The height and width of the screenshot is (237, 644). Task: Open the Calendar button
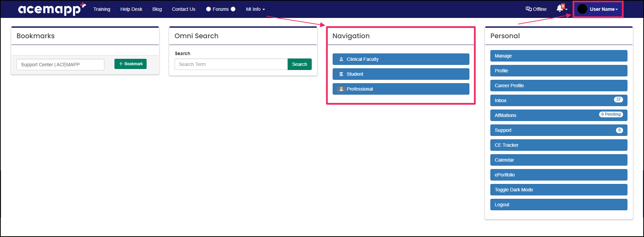point(559,160)
